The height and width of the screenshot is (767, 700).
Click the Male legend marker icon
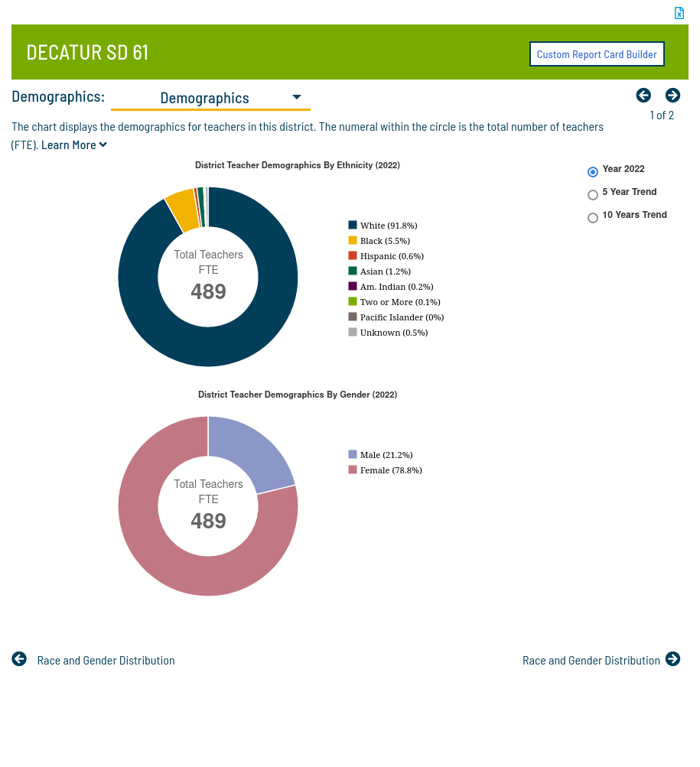tap(353, 454)
